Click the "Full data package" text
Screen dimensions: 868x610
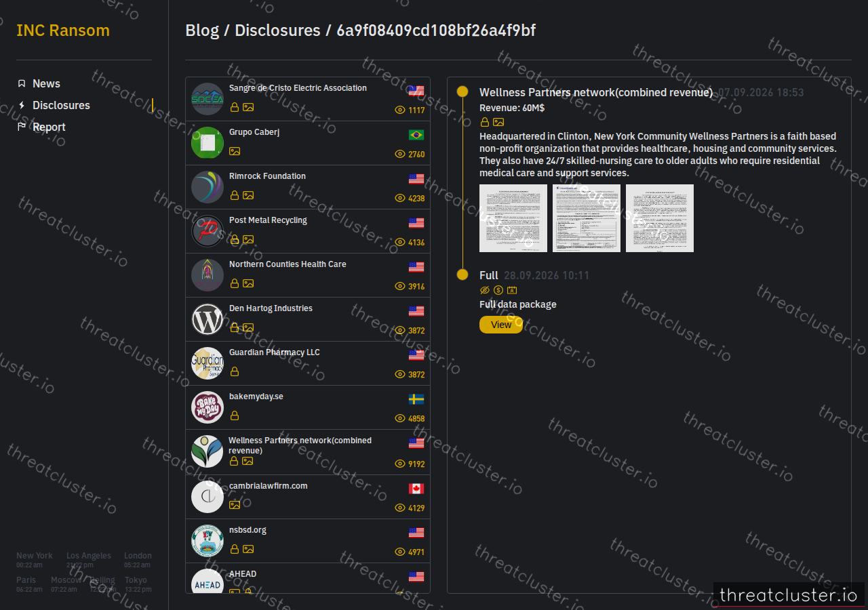tap(518, 304)
